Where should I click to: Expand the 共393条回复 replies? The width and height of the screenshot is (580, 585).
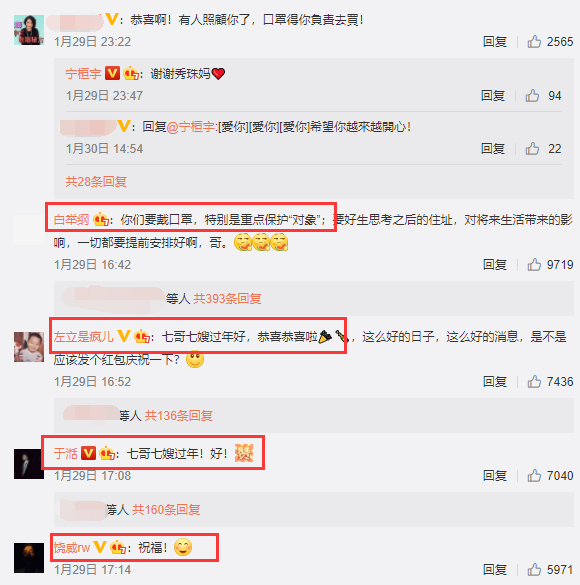click(227, 298)
